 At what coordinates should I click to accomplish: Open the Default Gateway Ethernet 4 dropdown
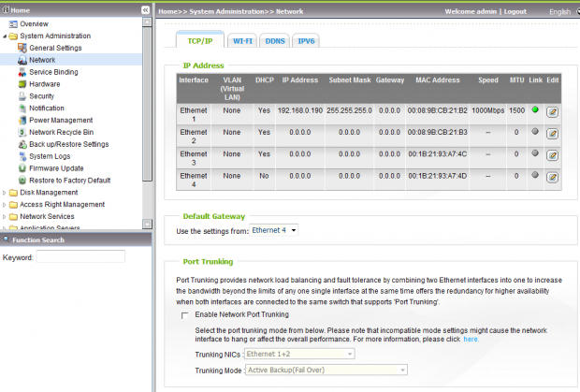274,230
